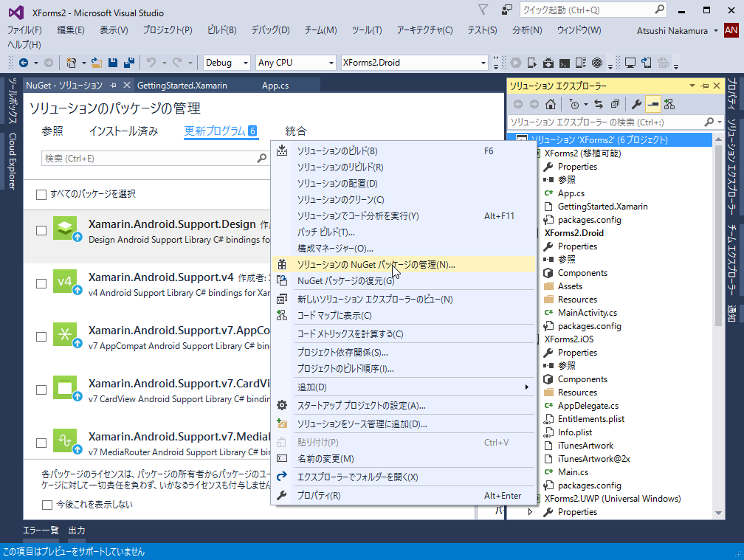Click pin icon on Solution Explorer panel
The image size is (744, 560).
point(705,86)
